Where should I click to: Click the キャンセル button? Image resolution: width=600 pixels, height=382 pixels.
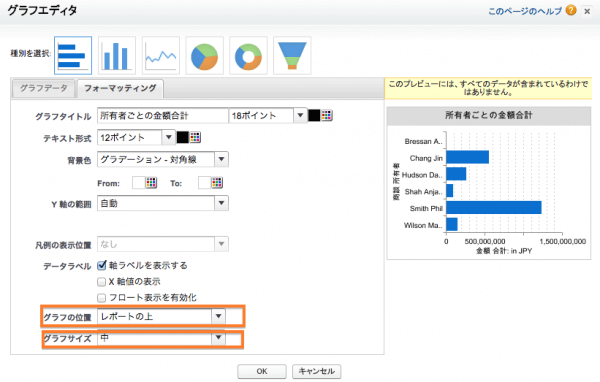click(x=316, y=371)
